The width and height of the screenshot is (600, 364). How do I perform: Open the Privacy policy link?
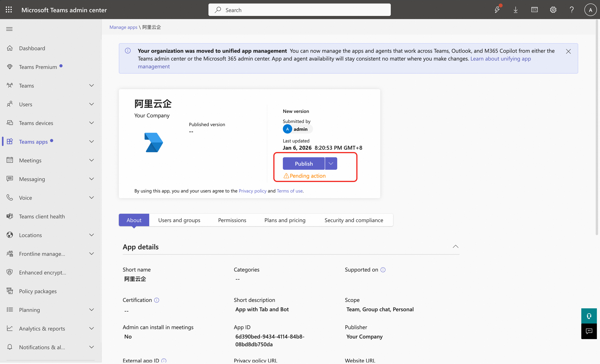coord(252,191)
